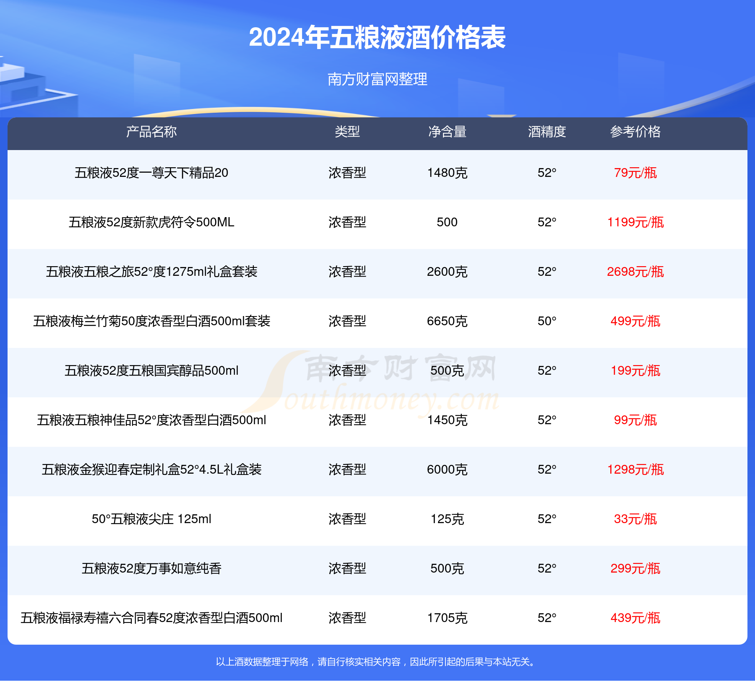
Task: Click the 6650克 net content cell
Action: [447, 321]
